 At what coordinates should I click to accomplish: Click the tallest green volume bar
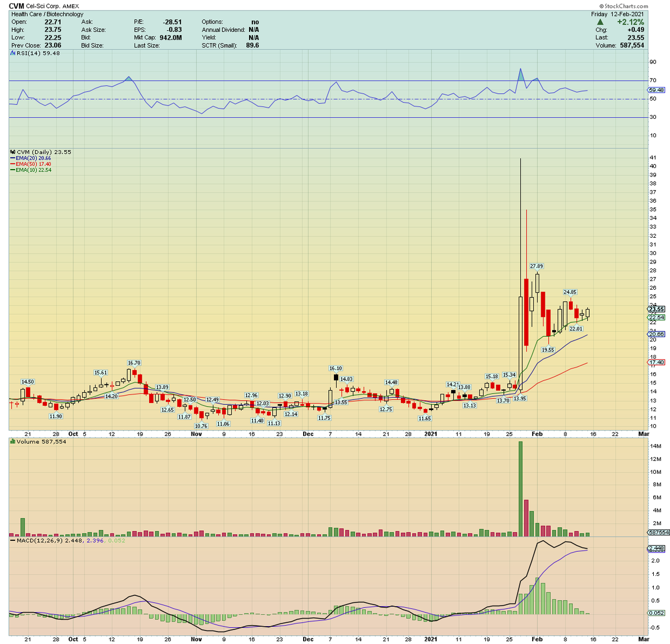coord(520,489)
